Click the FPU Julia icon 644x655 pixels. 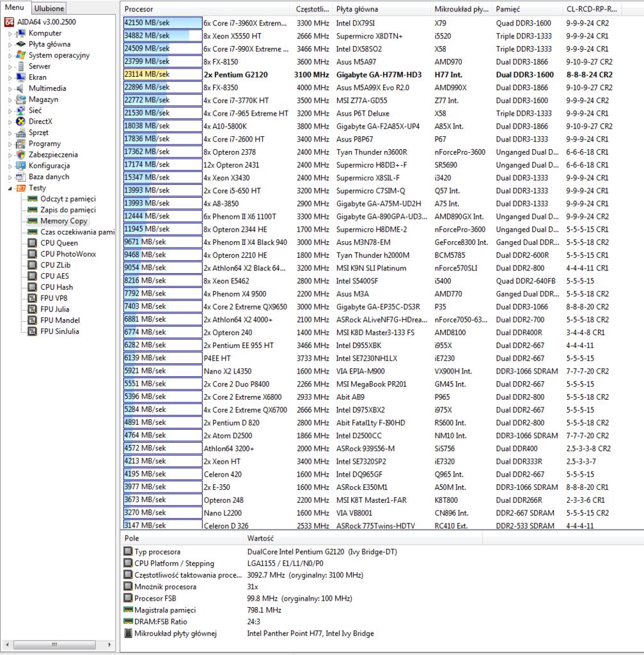(32, 309)
